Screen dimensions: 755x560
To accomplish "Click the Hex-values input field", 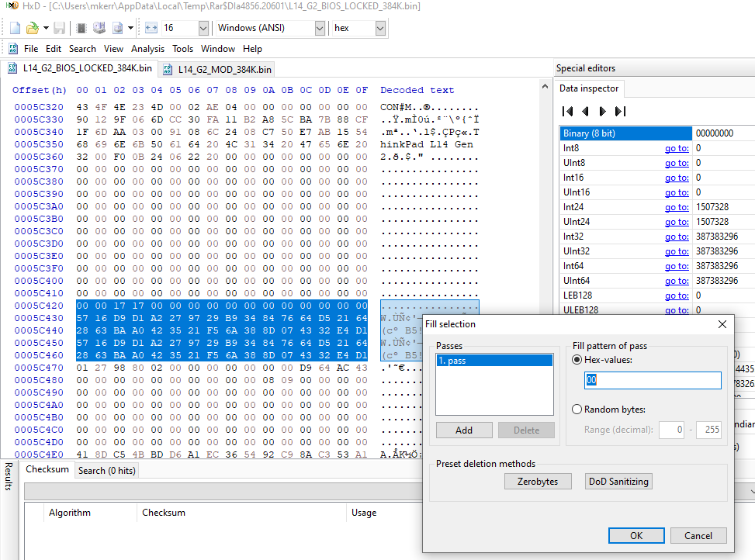I will coord(652,381).
